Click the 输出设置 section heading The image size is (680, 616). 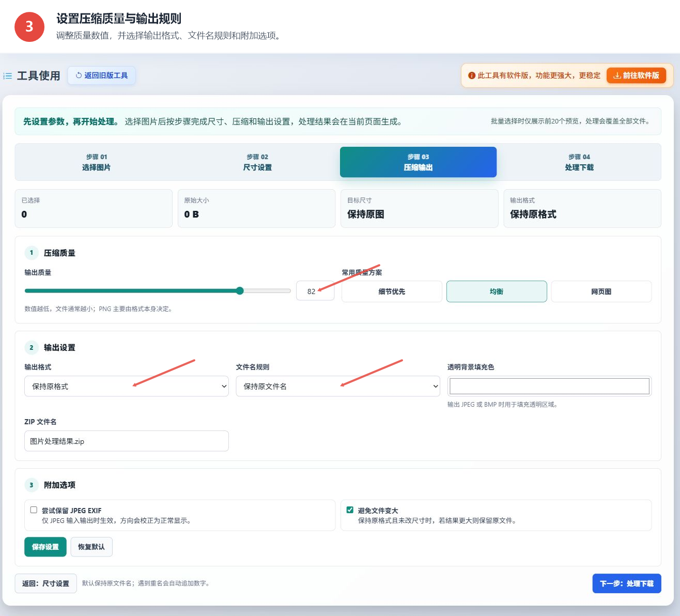(x=59, y=347)
